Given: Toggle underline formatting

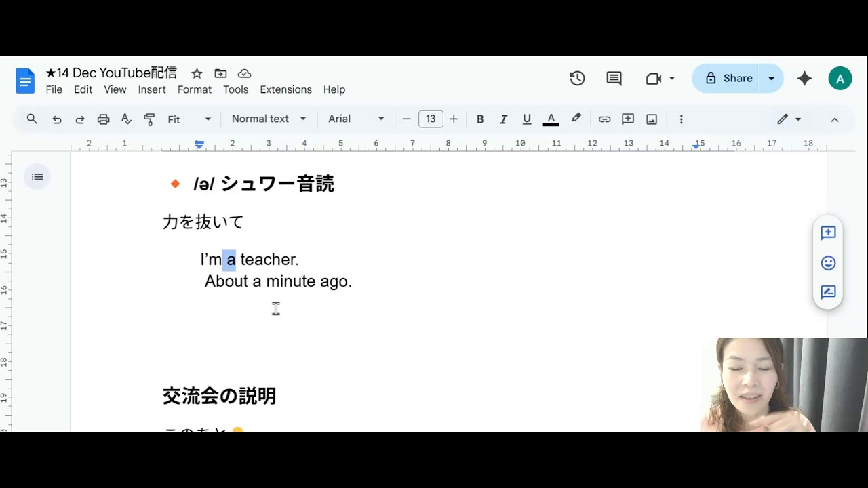Looking at the screenshot, I should click(527, 119).
